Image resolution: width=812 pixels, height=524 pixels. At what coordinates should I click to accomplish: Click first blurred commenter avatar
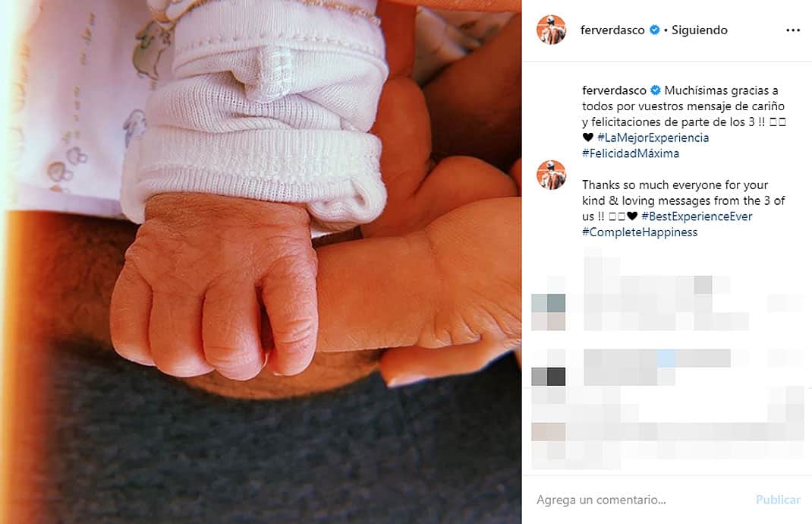(x=549, y=312)
